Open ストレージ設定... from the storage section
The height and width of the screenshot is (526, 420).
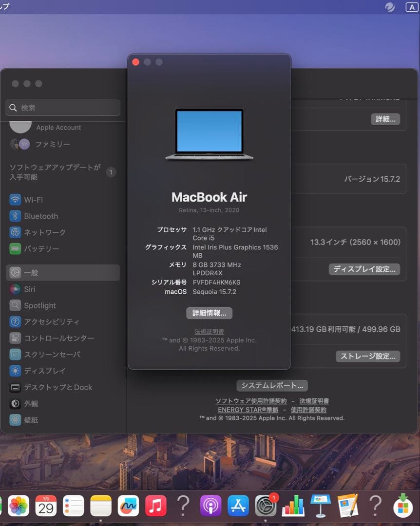point(368,357)
